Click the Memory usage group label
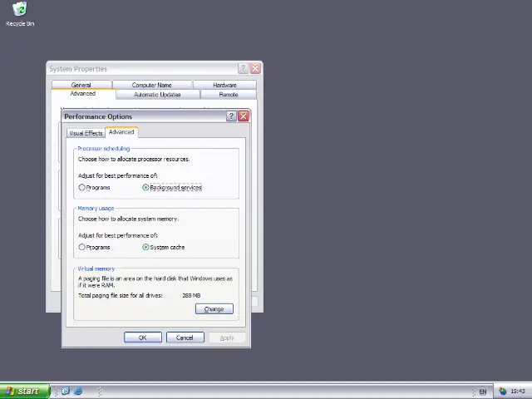 [x=96, y=209]
